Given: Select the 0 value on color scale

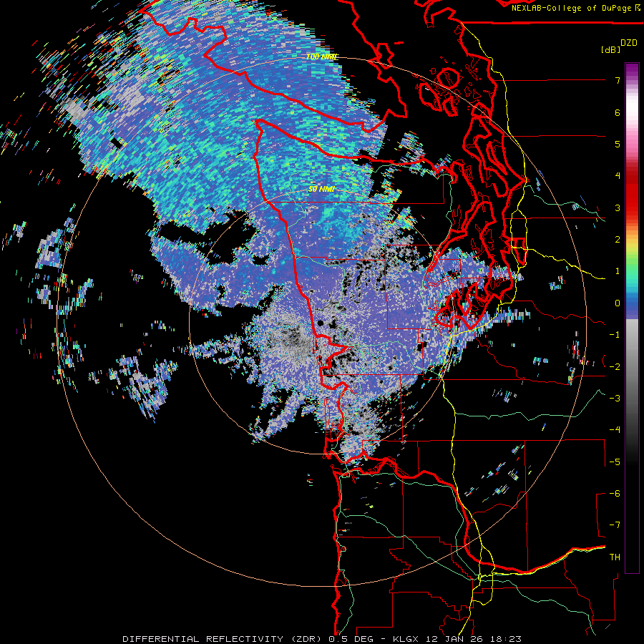Looking at the screenshot, I should coord(618,303).
